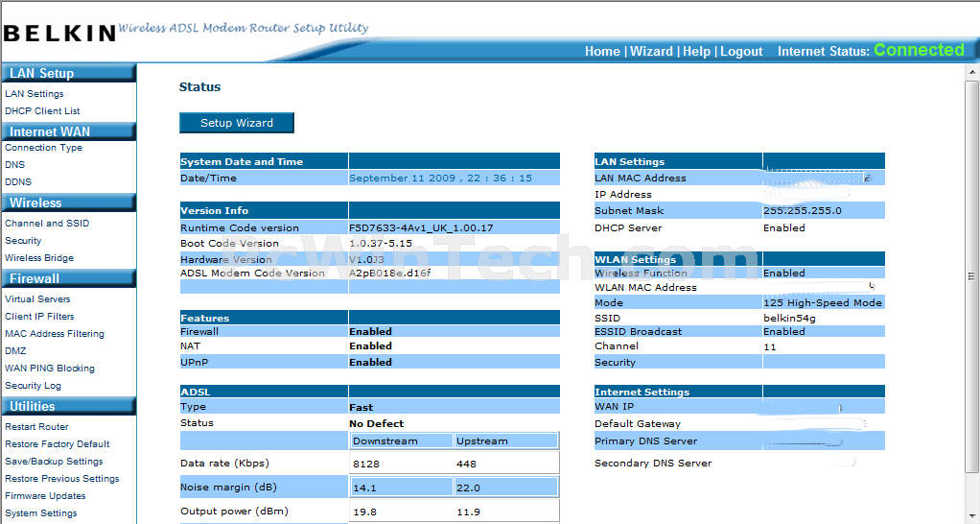Click the Firewall section header
The image size is (980, 524).
69,278
